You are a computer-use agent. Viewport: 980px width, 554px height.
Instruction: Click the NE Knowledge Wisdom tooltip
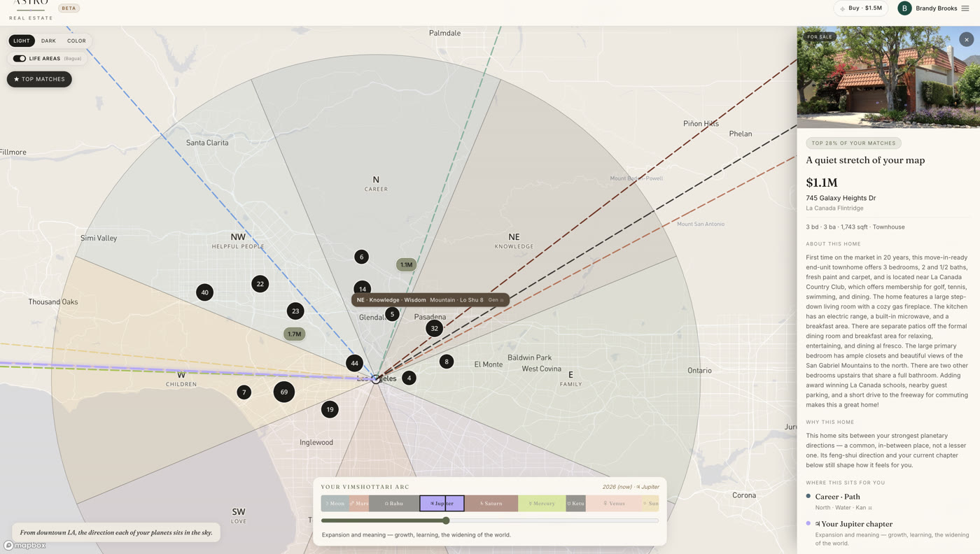point(430,300)
